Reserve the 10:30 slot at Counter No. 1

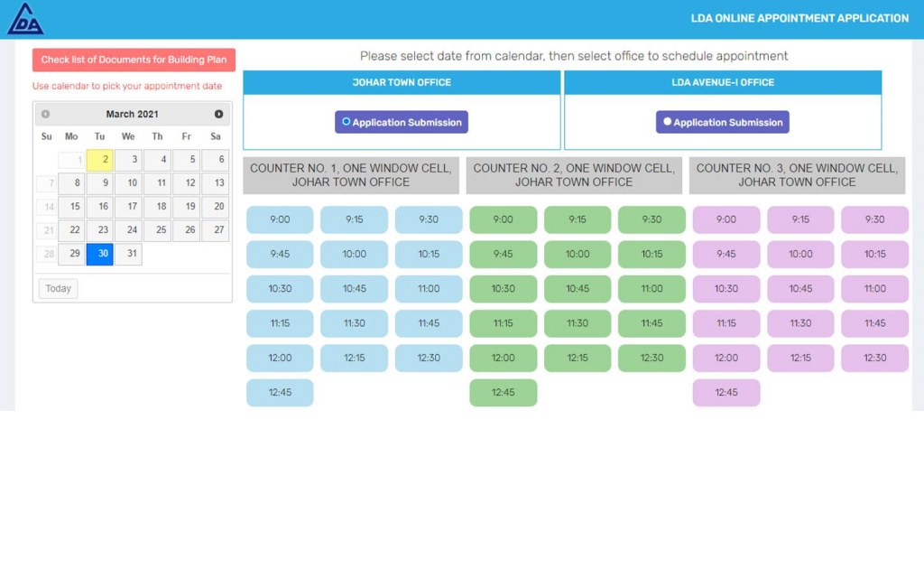pyautogui.click(x=280, y=289)
